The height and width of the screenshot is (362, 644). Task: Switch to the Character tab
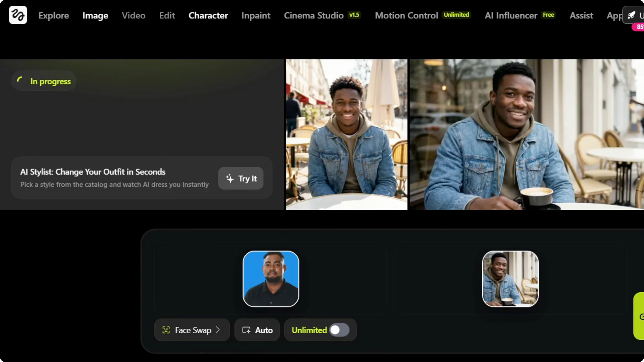point(208,15)
